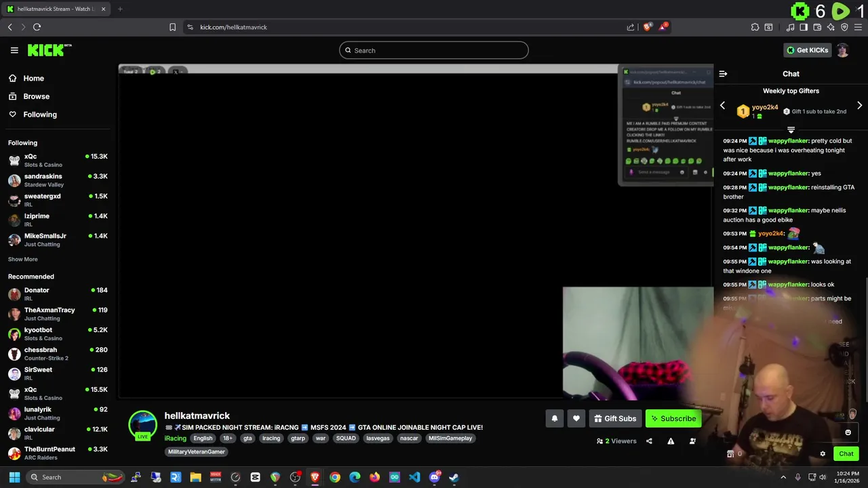
Task: Open Visual Studio Code from the taskbar
Action: tap(414, 477)
